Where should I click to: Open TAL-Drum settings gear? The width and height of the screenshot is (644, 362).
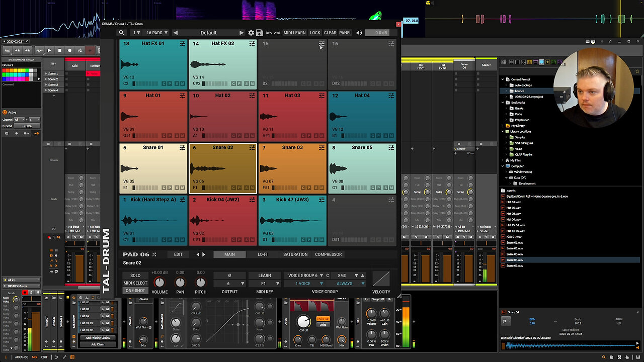[x=251, y=33]
